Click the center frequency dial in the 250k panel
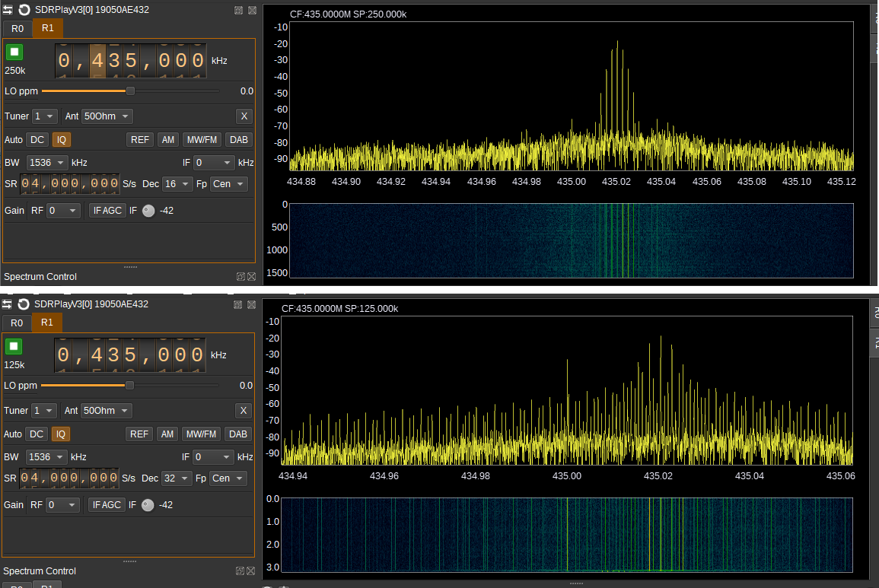 pyautogui.click(x=131, y=61)
